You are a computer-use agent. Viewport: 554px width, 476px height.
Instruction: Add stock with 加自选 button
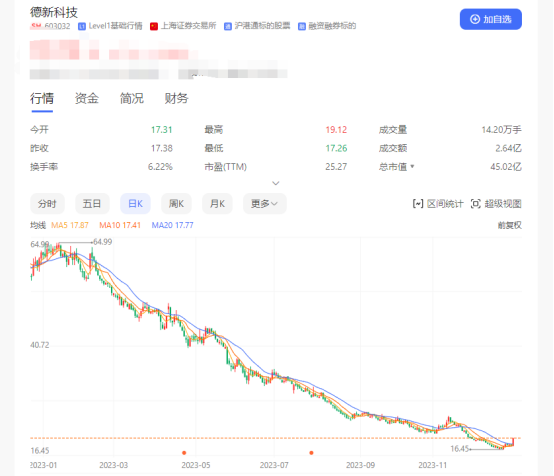point(491,19)
